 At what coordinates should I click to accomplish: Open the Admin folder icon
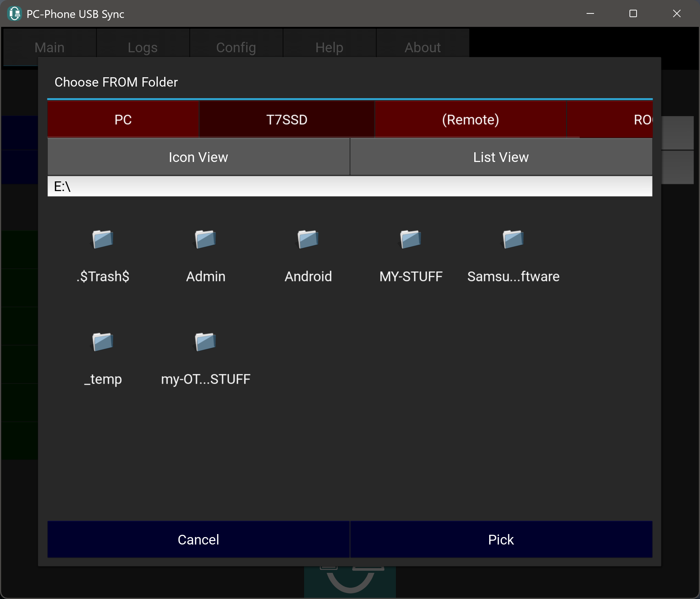tap(205, 239)
